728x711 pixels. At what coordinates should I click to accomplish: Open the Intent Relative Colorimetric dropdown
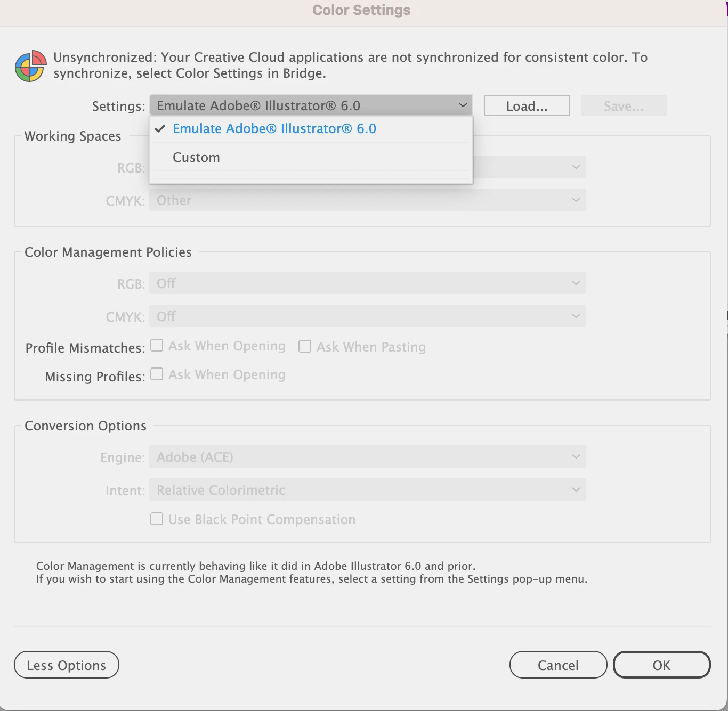[368, 490]
